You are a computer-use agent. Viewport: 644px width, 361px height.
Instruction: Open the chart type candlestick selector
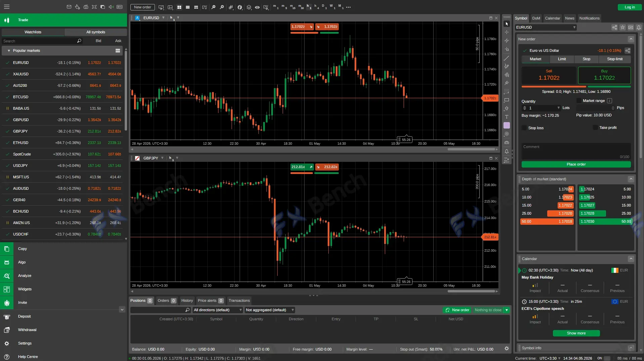[x=231, y=7]
